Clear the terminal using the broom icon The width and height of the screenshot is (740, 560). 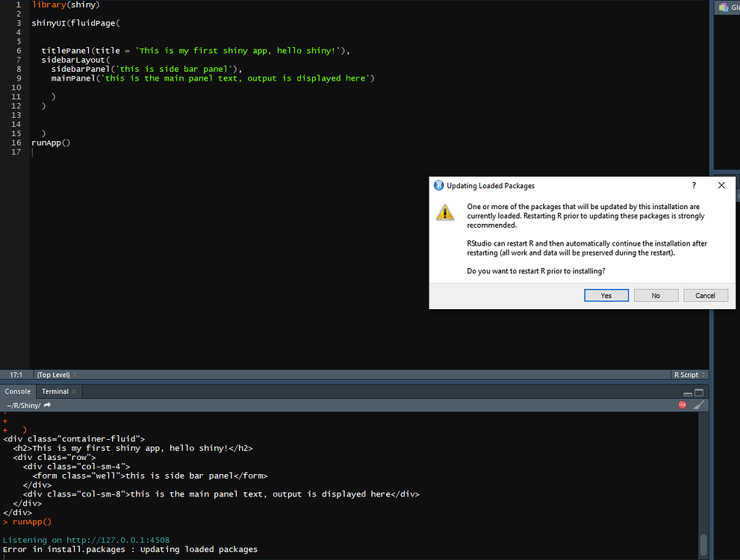(x=698, y=404)
